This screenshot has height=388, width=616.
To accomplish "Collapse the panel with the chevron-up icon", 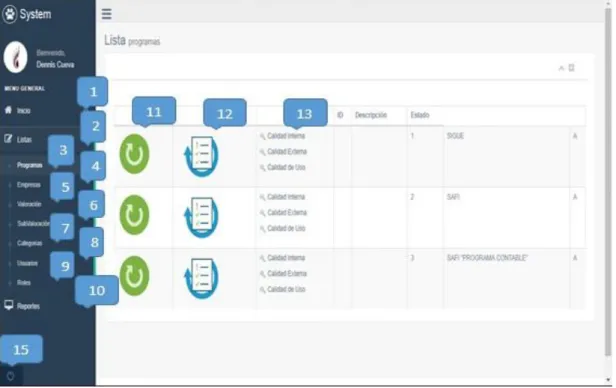I will click(x=561, y=68).
